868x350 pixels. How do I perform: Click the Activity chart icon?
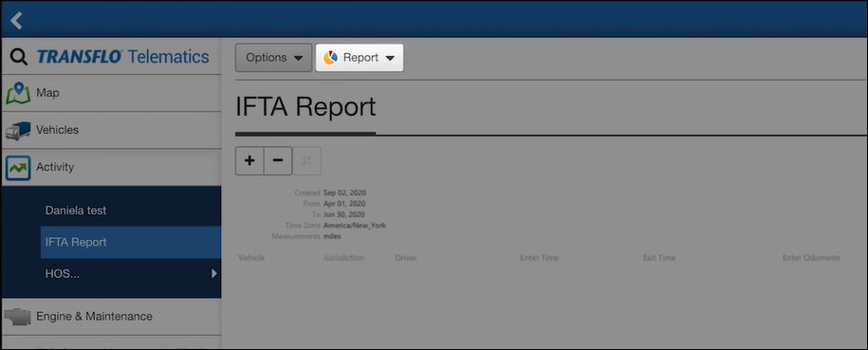[18, 167]
